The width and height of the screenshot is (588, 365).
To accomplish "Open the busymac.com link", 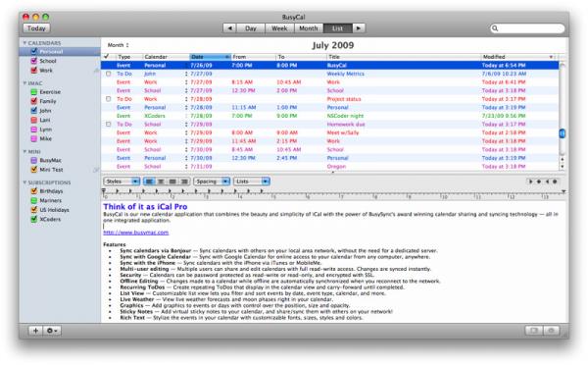I will pos(136,233).
